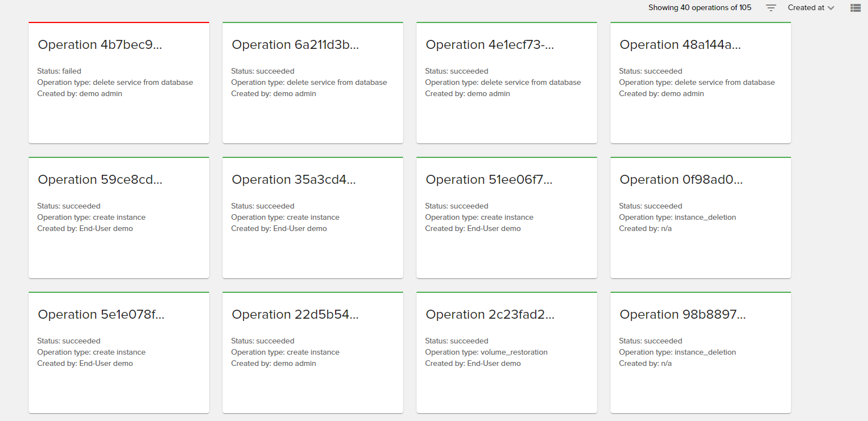The image size is (868, 421).
Task: Click the Showing 40 operations of 105 label
Action: pos(700,7)
